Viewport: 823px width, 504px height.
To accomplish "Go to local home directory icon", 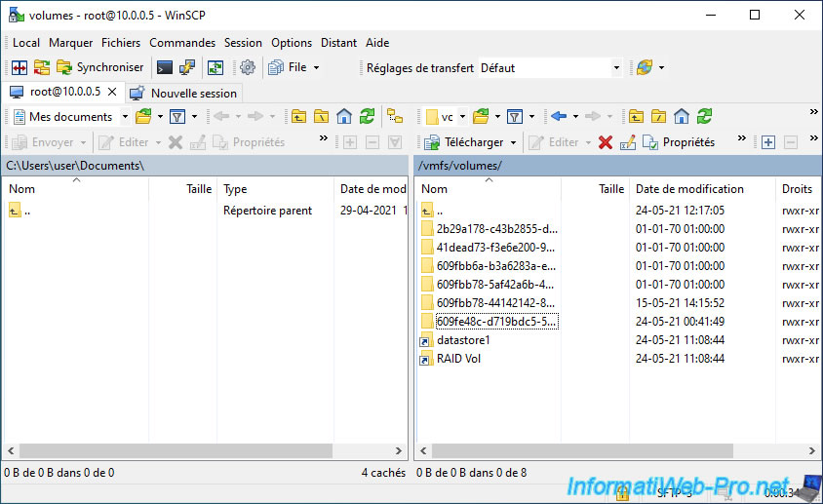I will (x=344, y=117).
